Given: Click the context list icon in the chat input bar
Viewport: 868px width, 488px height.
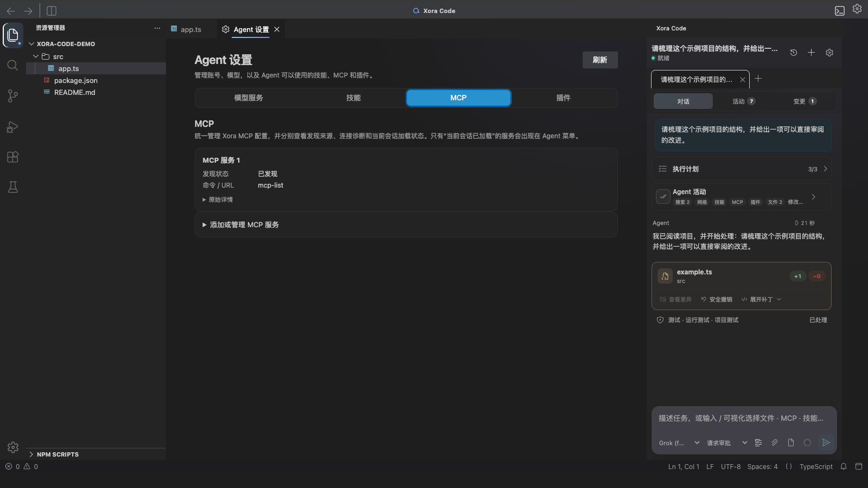Looking at the screenshot, I should (758, 442).
